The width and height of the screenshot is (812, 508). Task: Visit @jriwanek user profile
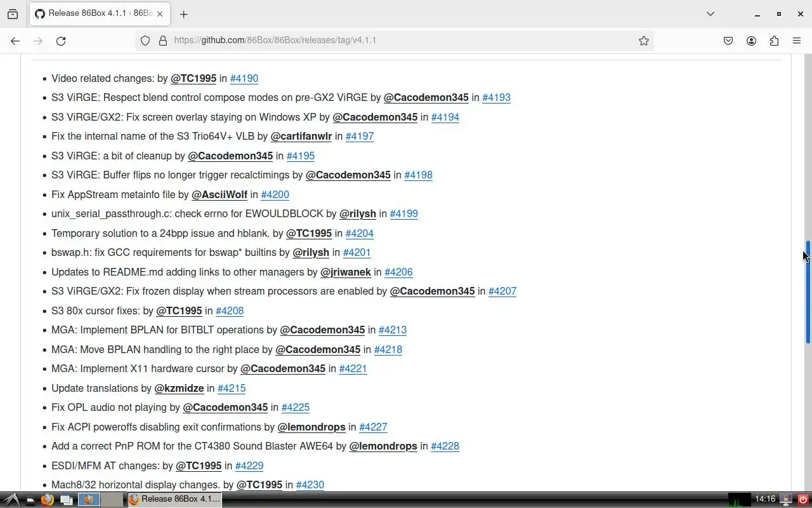pyautogui.click(x=346, y=272)
